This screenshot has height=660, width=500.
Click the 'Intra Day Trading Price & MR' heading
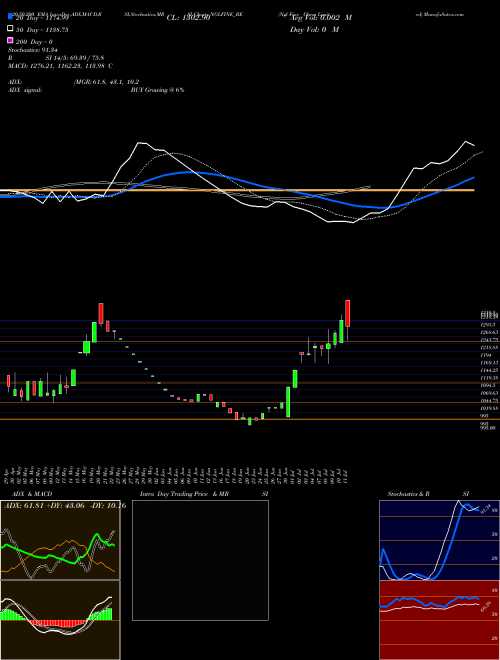click(184, 494)
